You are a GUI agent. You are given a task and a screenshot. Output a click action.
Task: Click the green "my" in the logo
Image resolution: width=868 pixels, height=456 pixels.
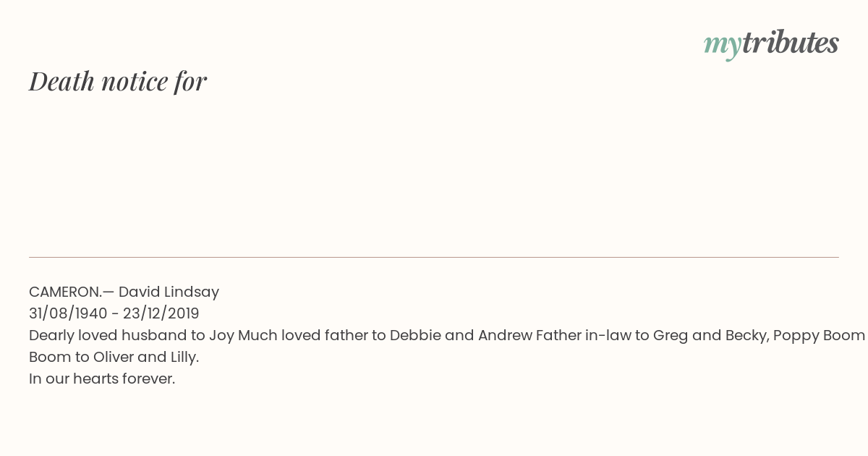[722, 45]
